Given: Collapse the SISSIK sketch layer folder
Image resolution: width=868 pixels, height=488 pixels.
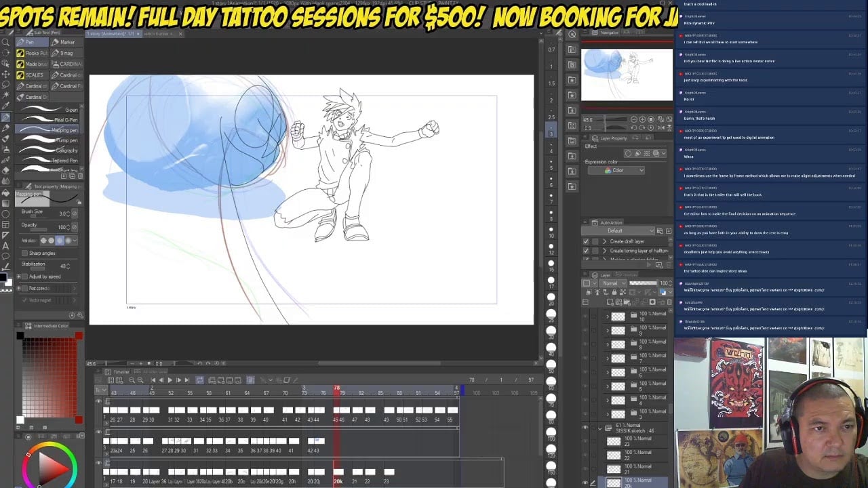Looking at the screenshot, I should coord(599,428).
